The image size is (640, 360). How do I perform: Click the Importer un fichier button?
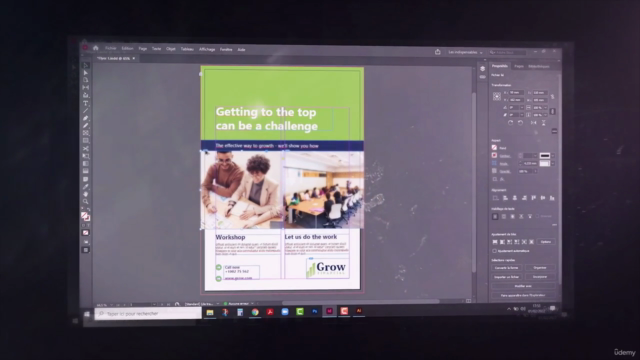tap(507, 277)
